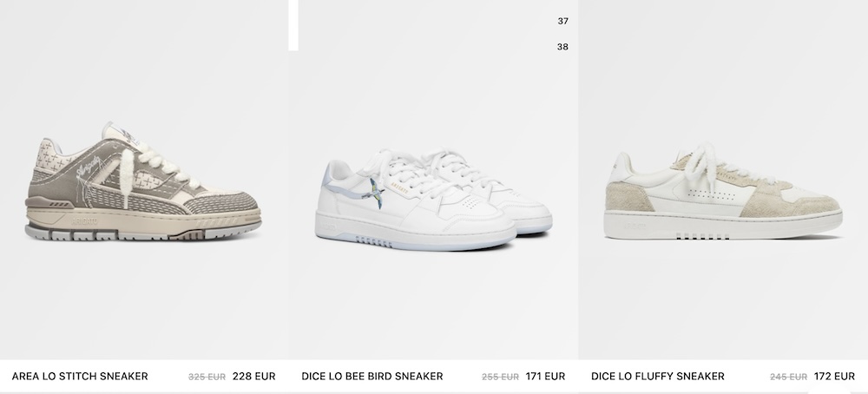Open the Dice Lo Fluffy sneaker image
868x394 pixels.
(x=723, y=192)
